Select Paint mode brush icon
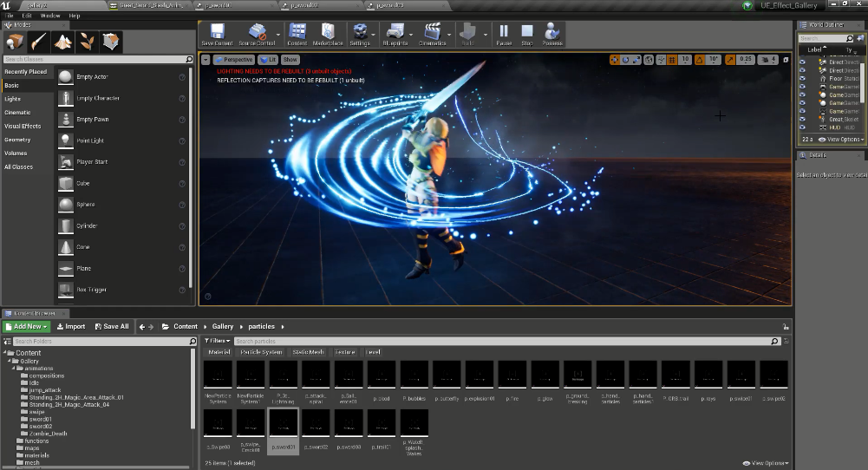The width and height of the screenshot is (868, 470). [x=39, y=42]
